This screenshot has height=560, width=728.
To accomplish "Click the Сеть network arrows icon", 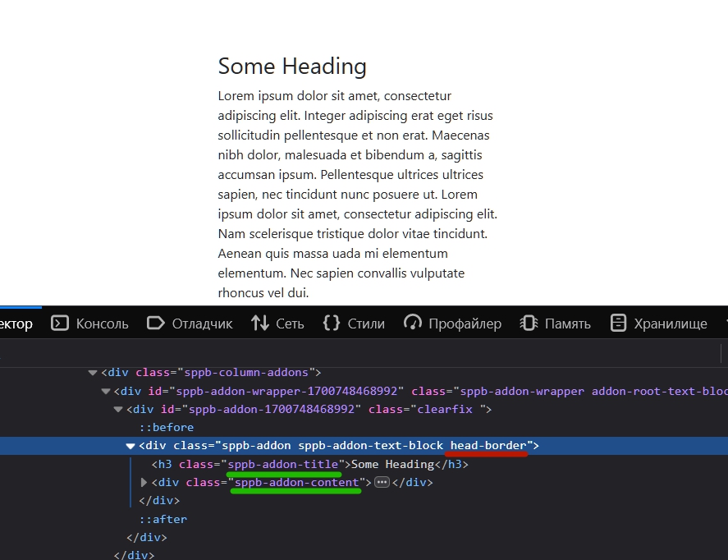I will (x=260, y=324).
